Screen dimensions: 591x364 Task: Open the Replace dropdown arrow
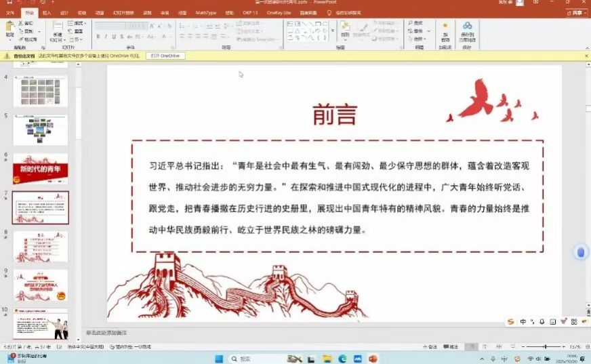(x=427, y=31)
